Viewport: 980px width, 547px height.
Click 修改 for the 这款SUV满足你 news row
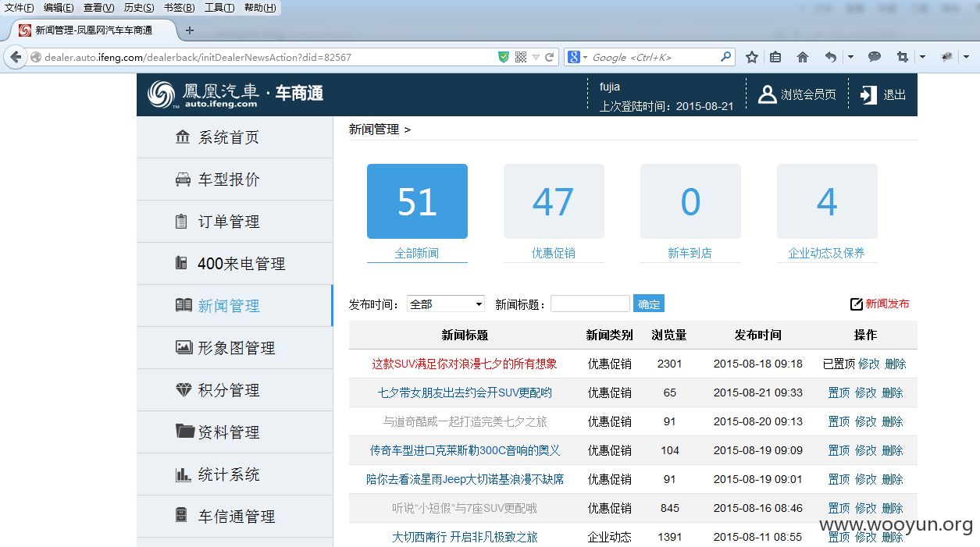pos(869,364)
